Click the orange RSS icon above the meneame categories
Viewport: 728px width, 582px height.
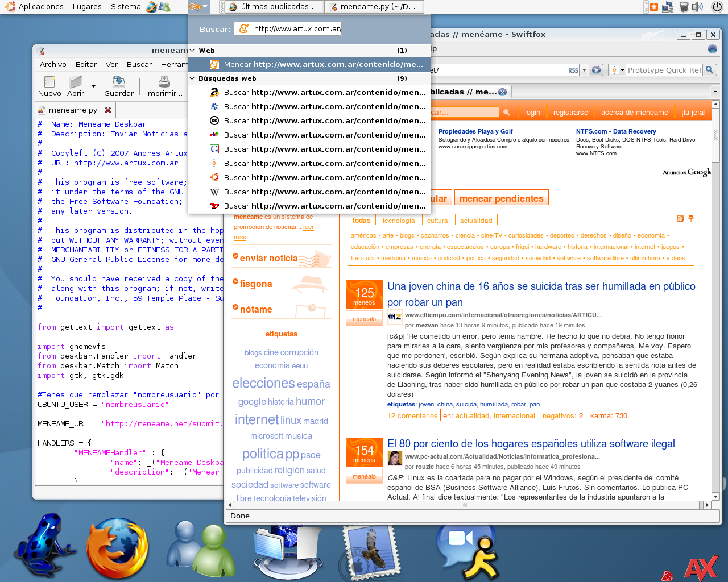click(680, 218)
